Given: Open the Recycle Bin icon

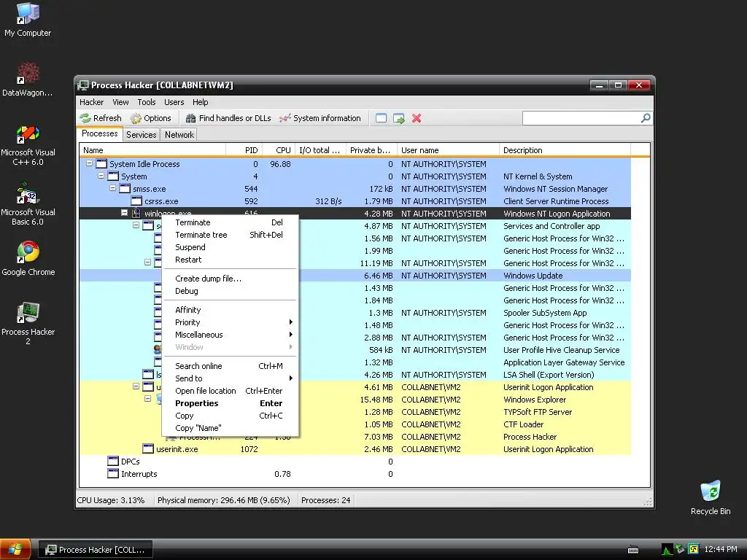Looking at the screenshot, I should [711, 497].
